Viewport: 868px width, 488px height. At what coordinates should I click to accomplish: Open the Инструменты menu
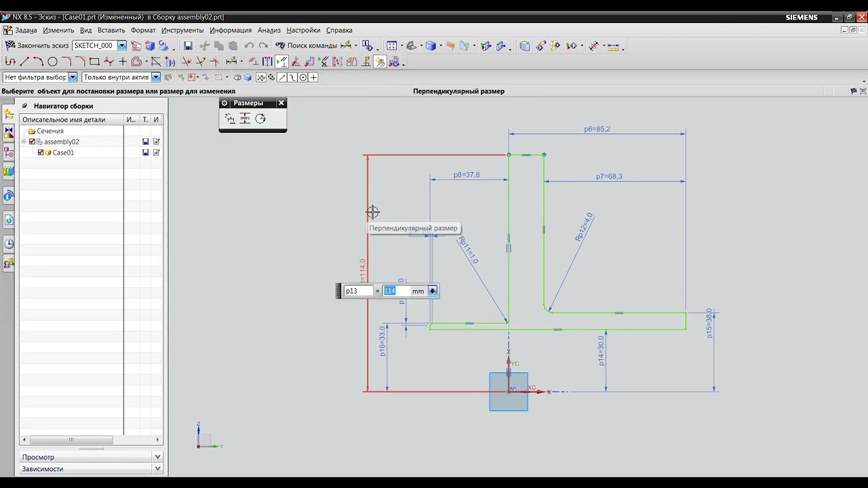click(182, 30)
